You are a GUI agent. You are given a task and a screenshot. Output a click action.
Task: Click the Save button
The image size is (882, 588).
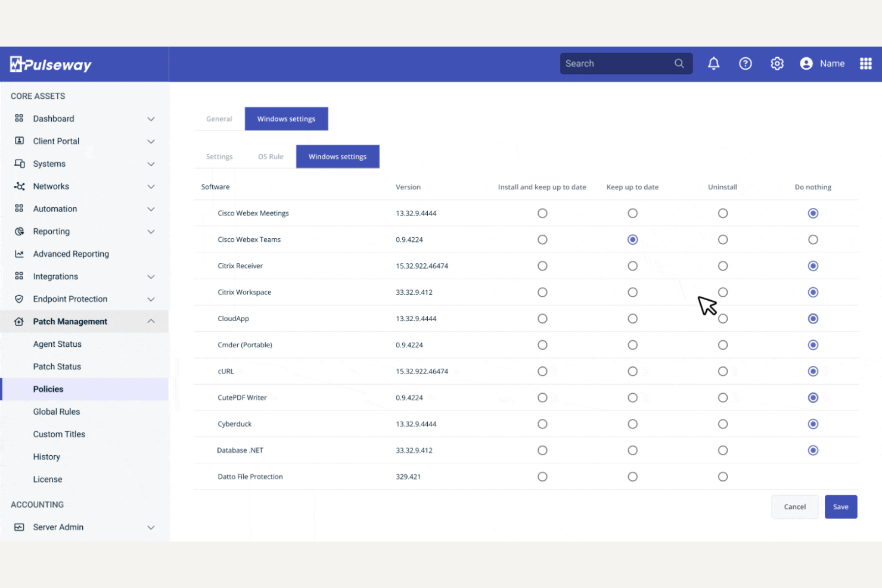(x=841, y=506)
